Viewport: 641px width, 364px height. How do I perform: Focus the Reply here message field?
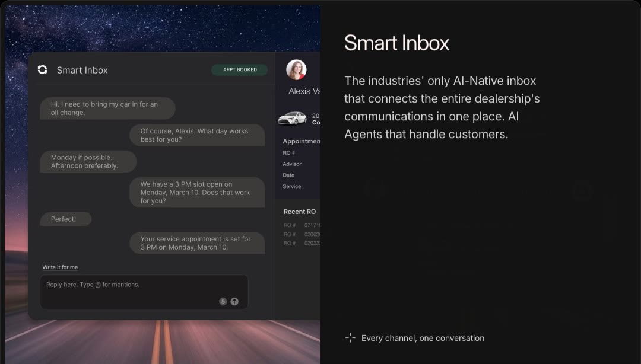click(144, 292)
